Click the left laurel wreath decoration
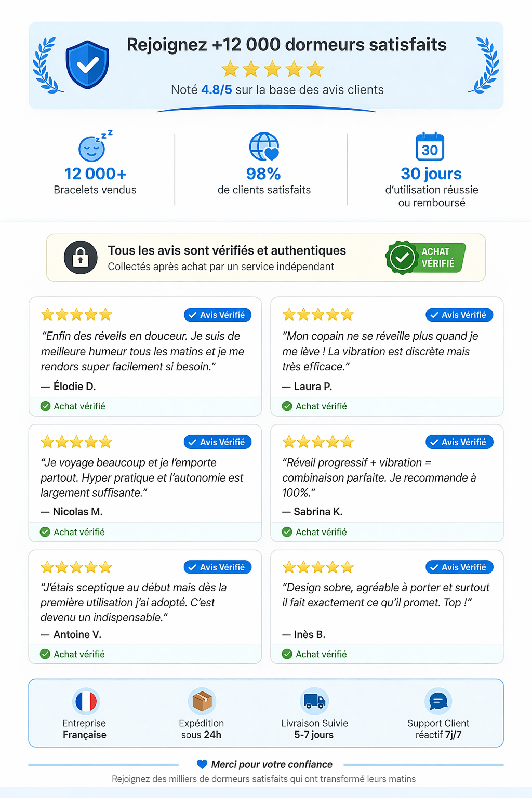 pyautogui.click(x=47, y=65)
